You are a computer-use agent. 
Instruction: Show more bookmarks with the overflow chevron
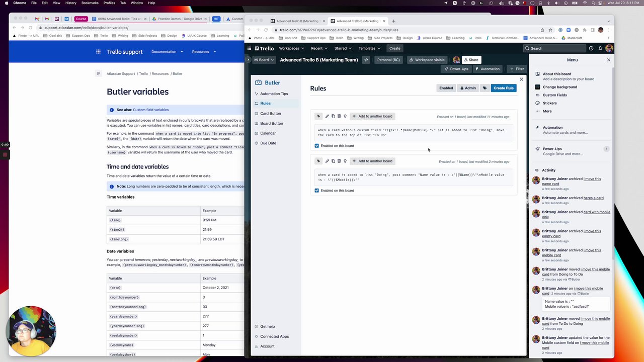pos(608,38)
